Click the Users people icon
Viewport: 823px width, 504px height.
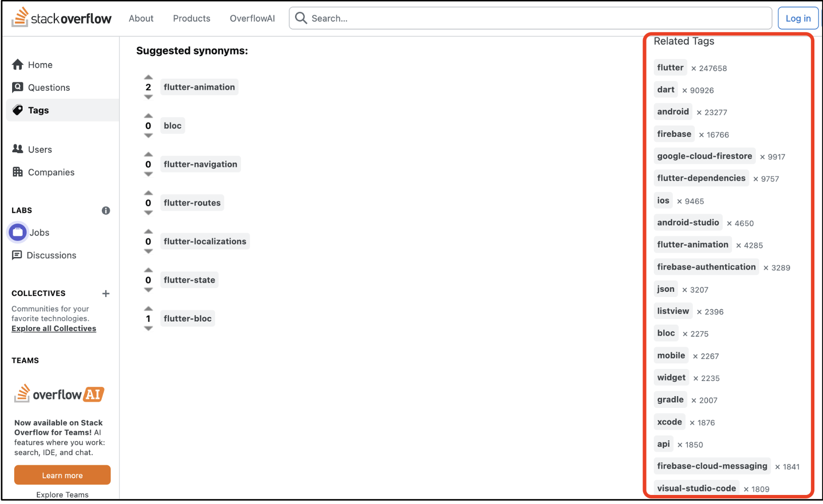18,149
